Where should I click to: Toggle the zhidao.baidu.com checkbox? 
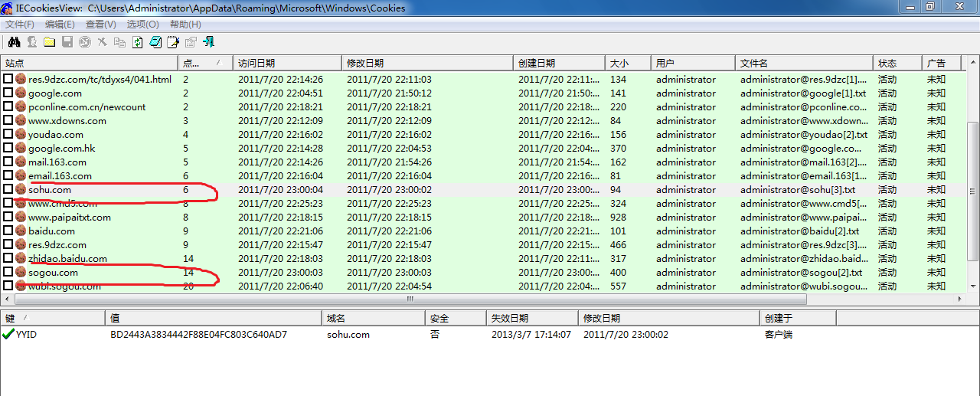pyautogui.click(x=8, y=258)
